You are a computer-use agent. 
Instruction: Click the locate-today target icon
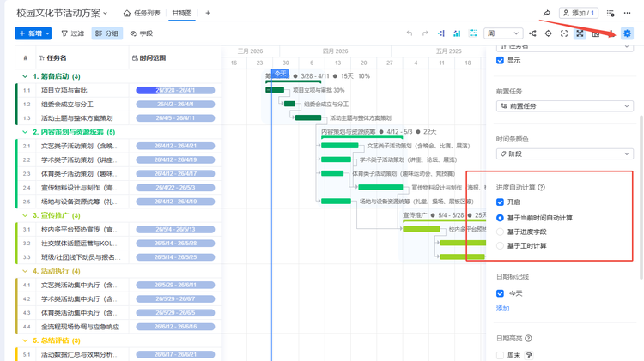(549, 33)
